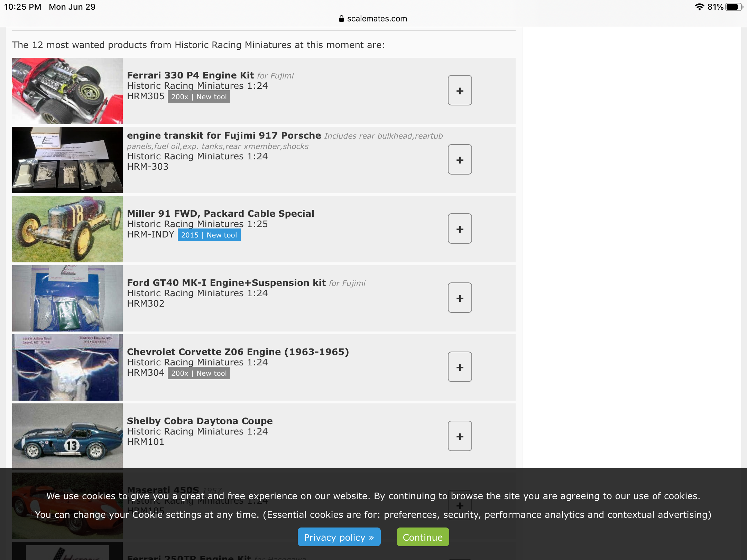The image size is (747, 560).
Task: Open engine transkit for Fujimi 917 Porsche link
Action: [x=224, y=136]
